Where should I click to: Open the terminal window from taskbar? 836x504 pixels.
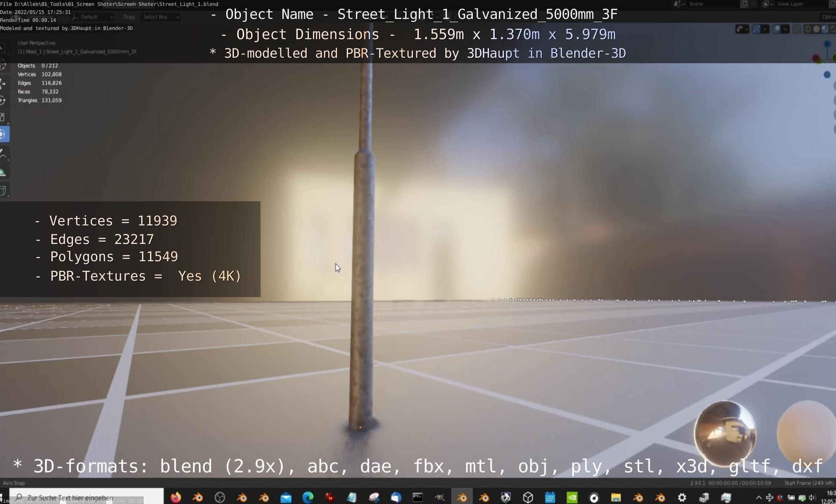418,497
